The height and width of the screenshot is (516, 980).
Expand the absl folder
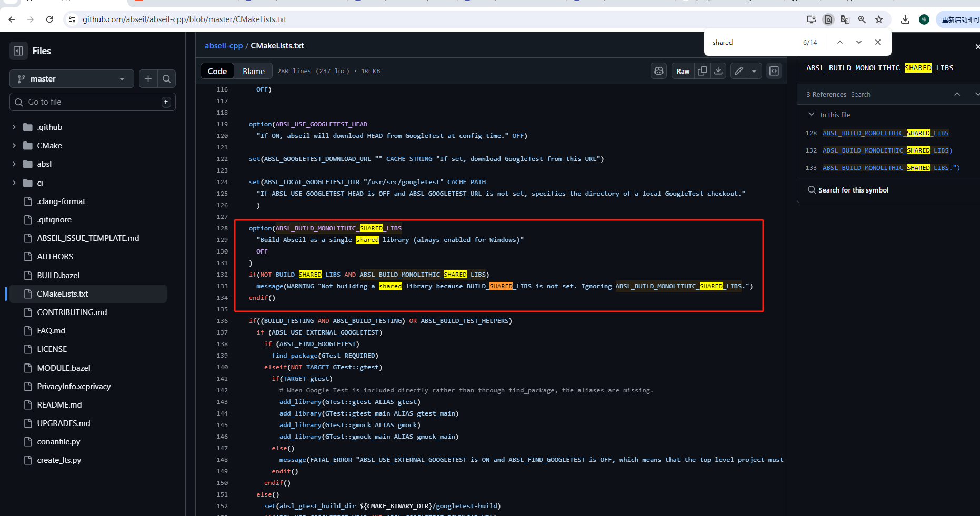click(14, 164)
